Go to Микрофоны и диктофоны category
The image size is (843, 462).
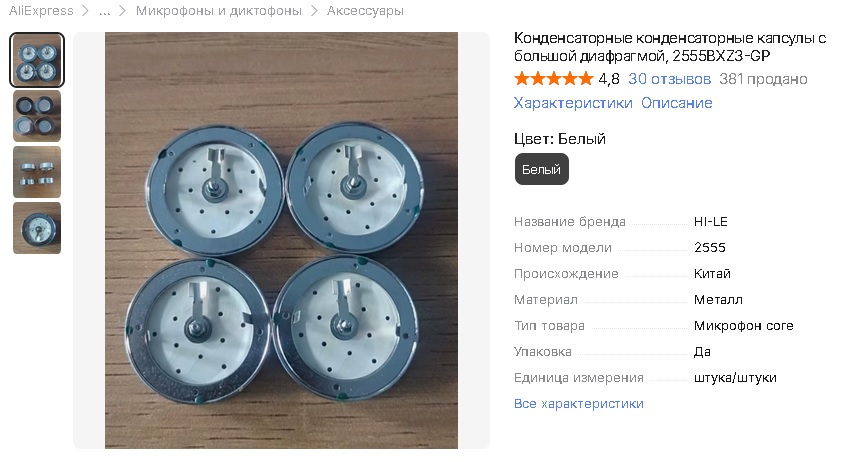pos(218,11)
